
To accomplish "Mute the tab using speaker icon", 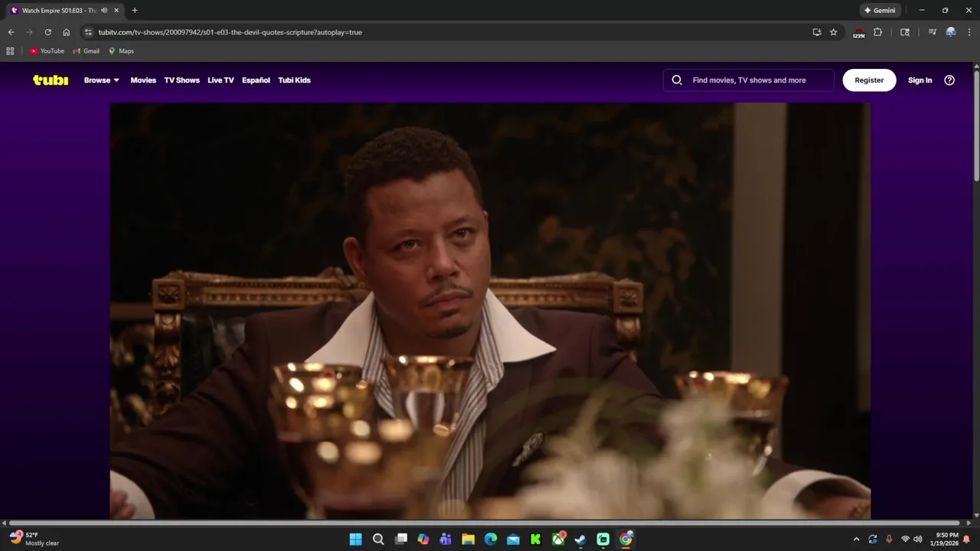I will pyautogui.click(x=104, y=11).
